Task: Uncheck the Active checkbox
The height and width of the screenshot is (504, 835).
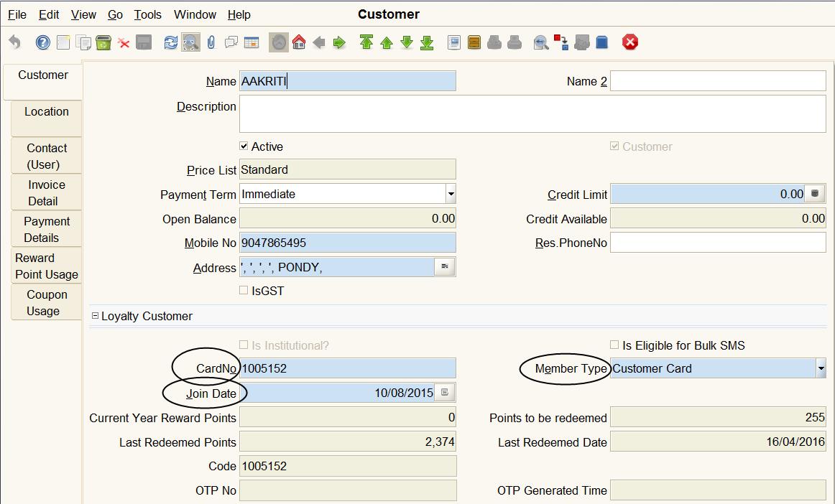Action: (244, 146)
